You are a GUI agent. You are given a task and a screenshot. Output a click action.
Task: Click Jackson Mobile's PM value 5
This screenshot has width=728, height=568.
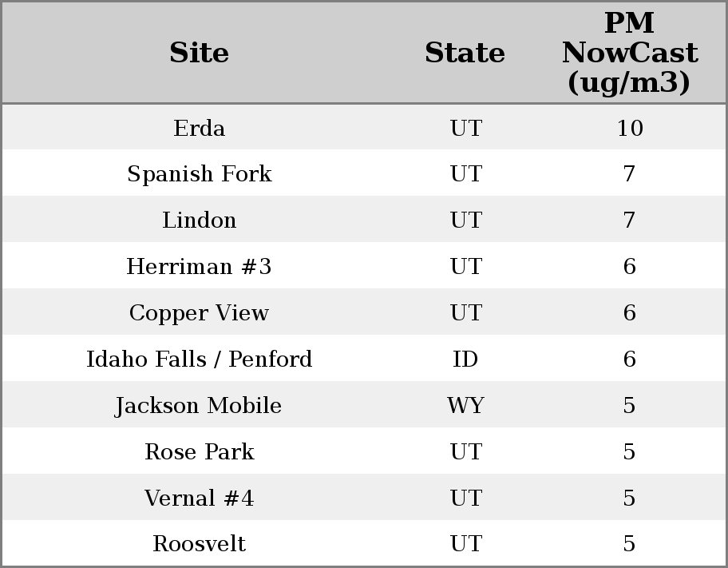(629, 406)
